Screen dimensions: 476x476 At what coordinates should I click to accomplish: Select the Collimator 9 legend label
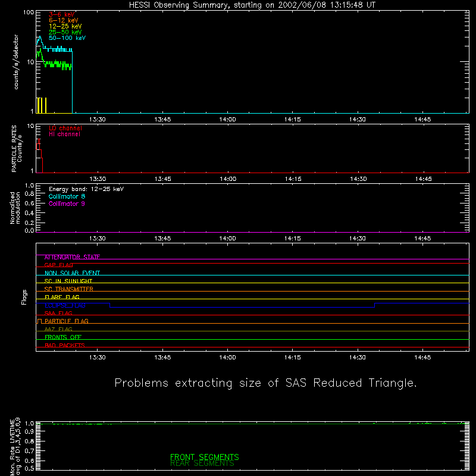tap(67, 203)
